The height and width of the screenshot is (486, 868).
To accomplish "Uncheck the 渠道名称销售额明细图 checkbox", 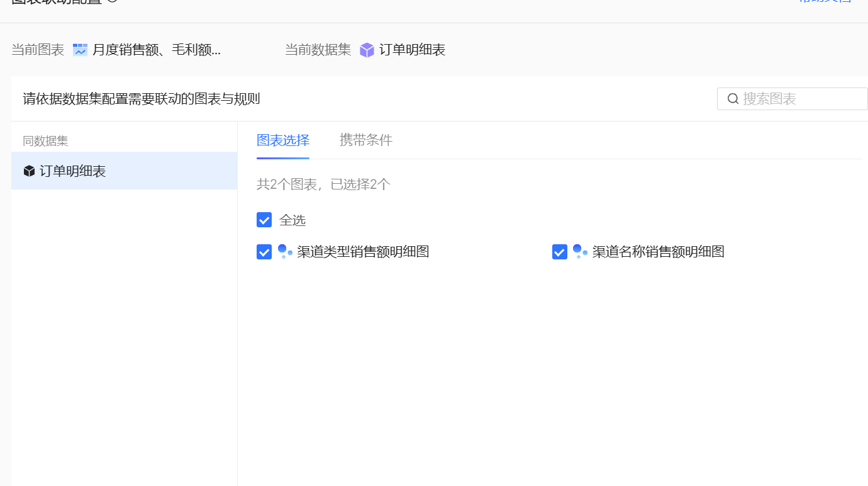I will point(560,252).
